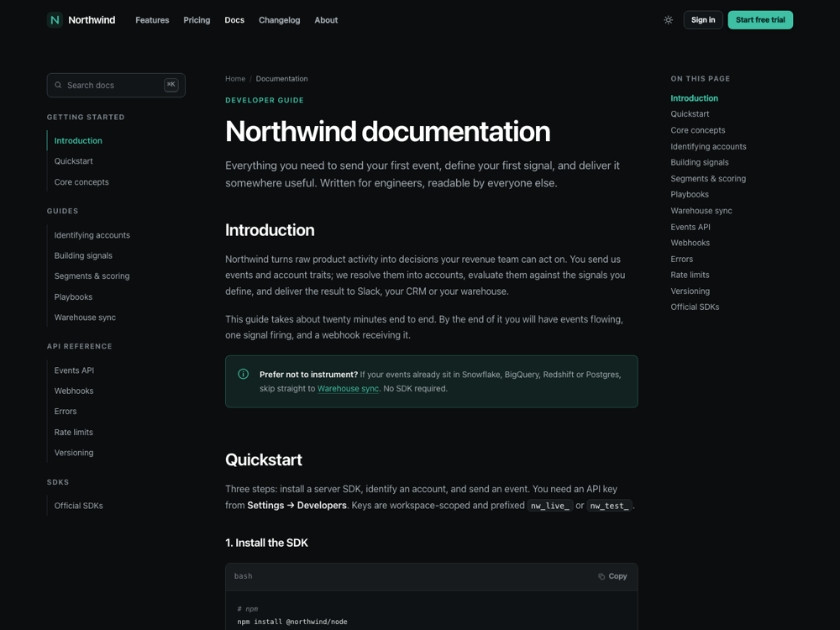Jump to Errors in On this page
The height and width of the screenshot is (630, 840).
682,259
